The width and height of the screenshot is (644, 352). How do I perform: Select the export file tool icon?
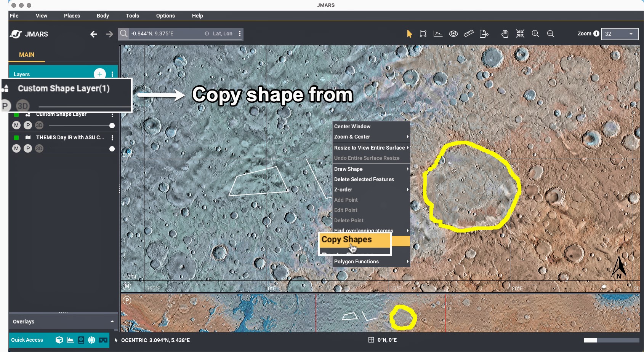coord(484,34)
